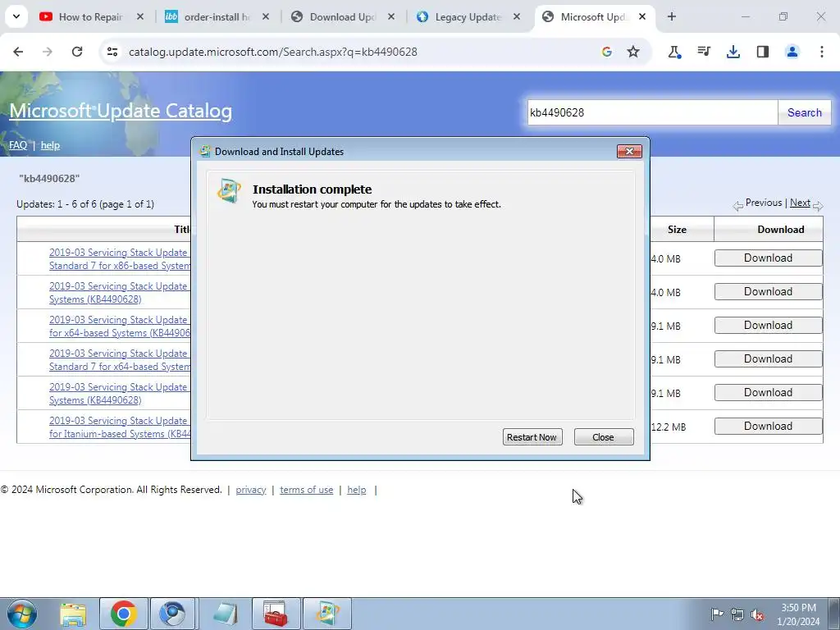
Task: Click Google Chrome taskbar icon
Action: click(x=124, y=614)
